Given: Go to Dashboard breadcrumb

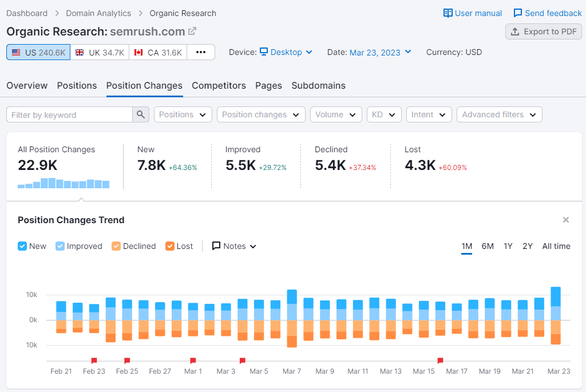Looking at the screenshot, I should pyautogui.click(x=27, y=13).
